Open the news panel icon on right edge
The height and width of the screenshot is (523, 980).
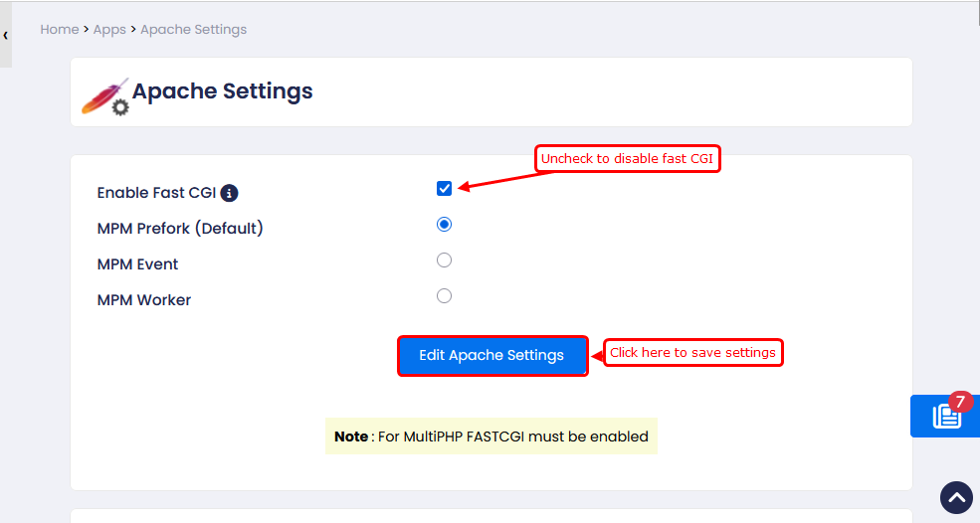click(946, 417)
